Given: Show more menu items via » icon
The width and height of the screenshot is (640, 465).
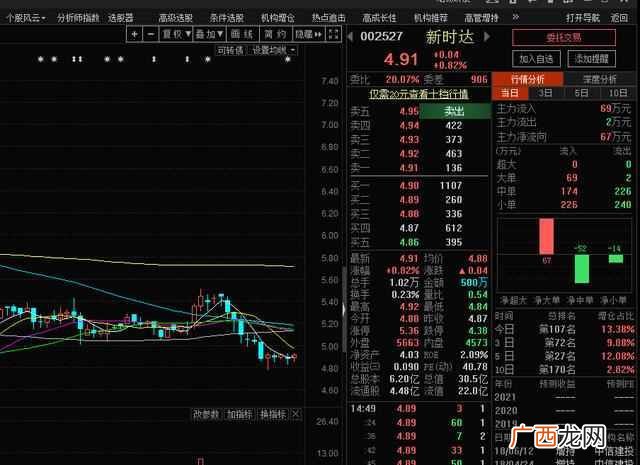Looking at the screenshot, I should (516, 17).
